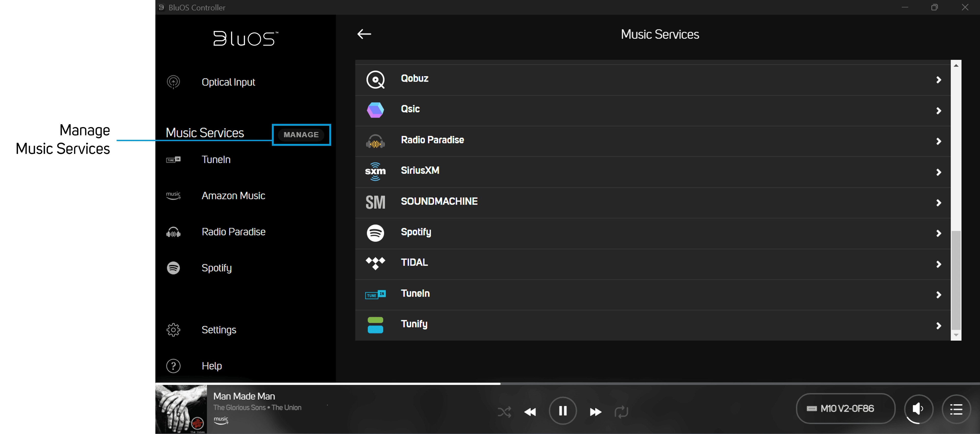
Task: Expand the Radio Paradise row chevron
Action: coord(939,142)
